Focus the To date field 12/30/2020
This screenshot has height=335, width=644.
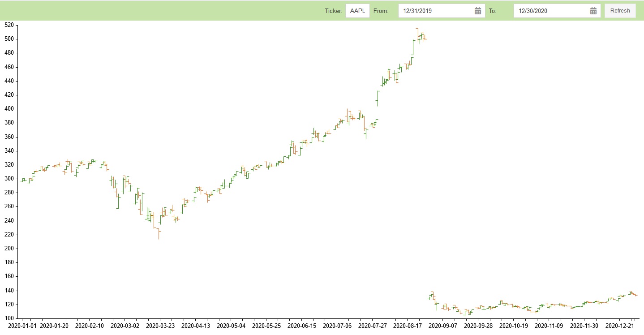pos(557,11)
